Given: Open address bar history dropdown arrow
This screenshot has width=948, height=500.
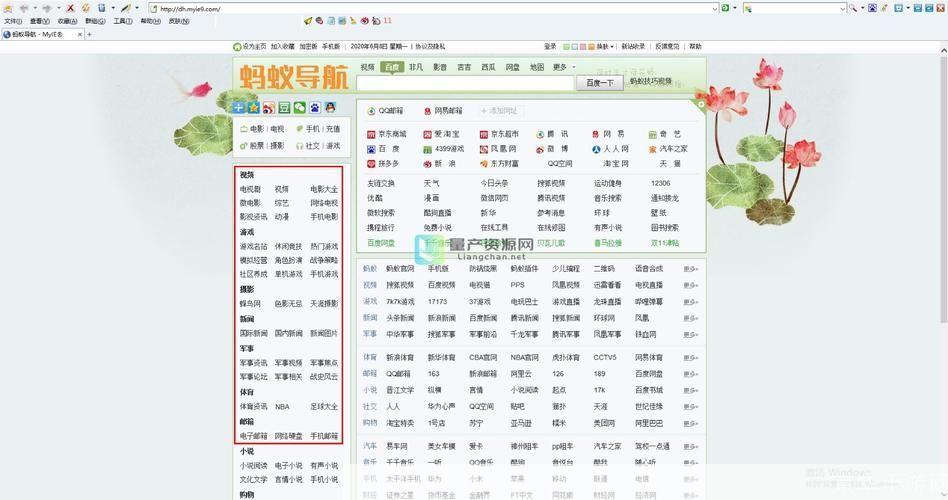Looking at the screenshot, I should (x=715, y=9).
